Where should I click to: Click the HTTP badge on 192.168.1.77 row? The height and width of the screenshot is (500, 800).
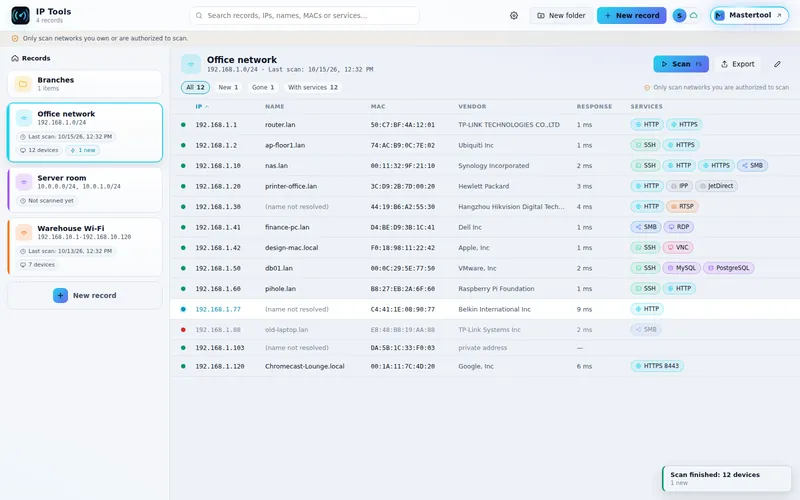[x=647, y=309]
